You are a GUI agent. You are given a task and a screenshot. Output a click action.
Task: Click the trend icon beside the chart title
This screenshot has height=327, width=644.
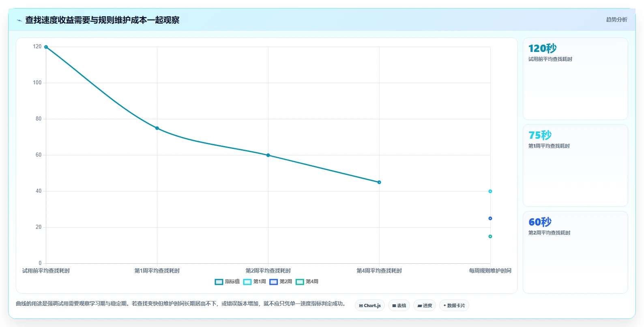[x=19, y=20]
